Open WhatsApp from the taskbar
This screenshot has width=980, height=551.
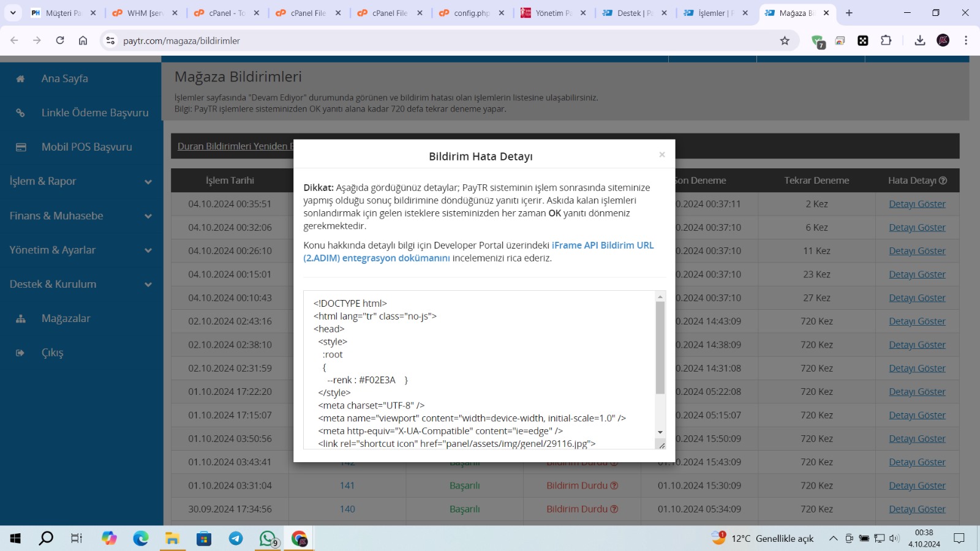[268, 538]
